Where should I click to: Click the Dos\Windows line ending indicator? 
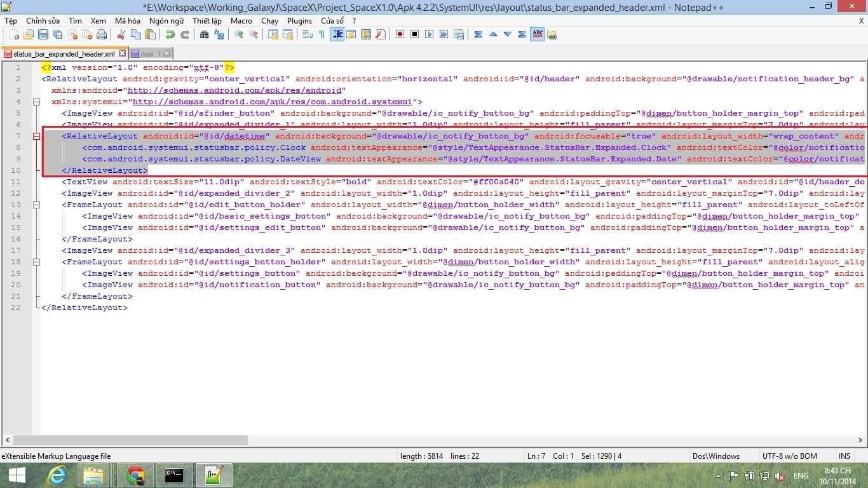click(716, 456)
